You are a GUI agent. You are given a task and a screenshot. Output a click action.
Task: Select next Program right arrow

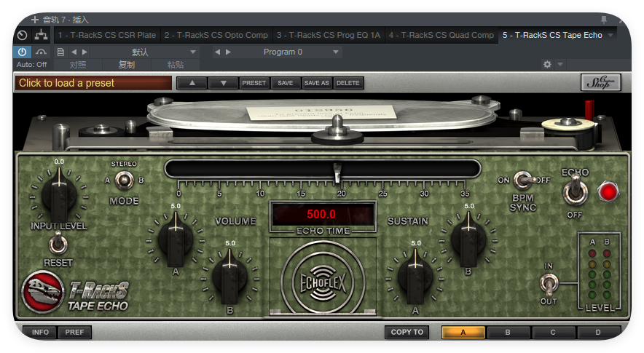[x=228, y=52]
